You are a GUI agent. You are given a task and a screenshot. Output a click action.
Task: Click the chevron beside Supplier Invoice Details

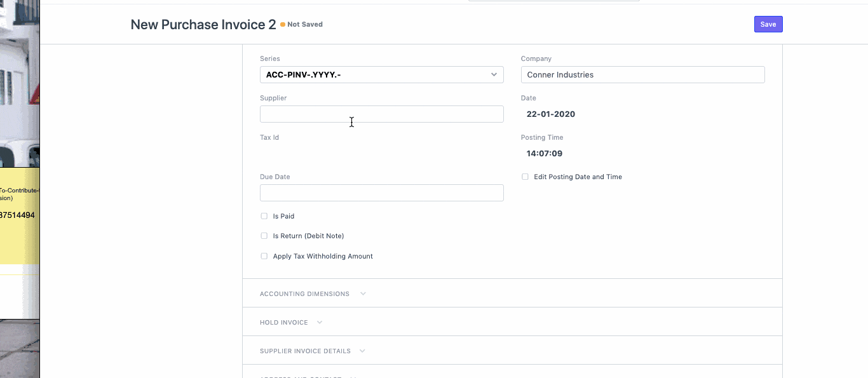pyautogui.click(x=362, y=351)
